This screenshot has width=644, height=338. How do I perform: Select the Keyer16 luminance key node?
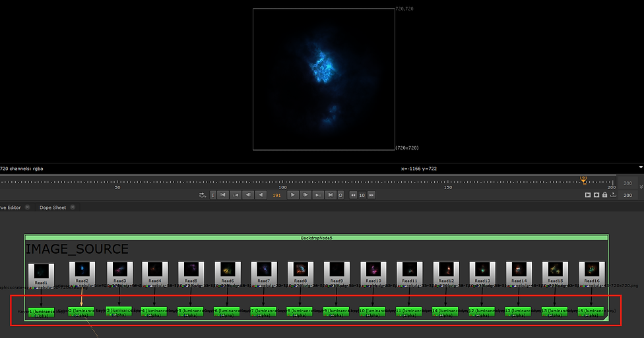coord(591,312)
